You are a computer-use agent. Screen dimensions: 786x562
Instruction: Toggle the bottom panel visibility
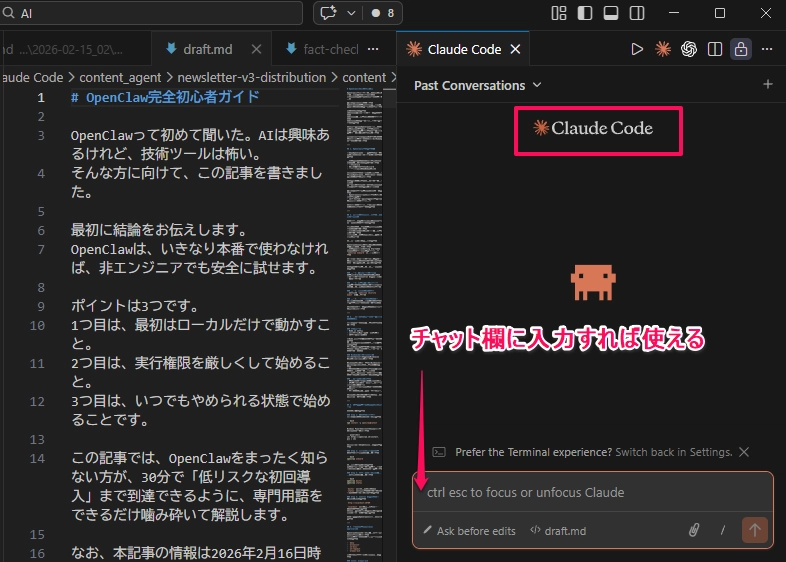point(611,13)
